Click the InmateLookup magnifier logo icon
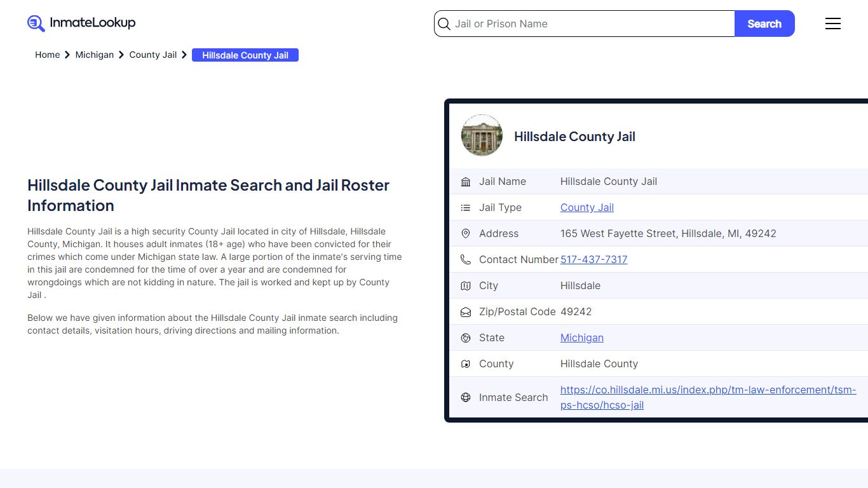 36,24
